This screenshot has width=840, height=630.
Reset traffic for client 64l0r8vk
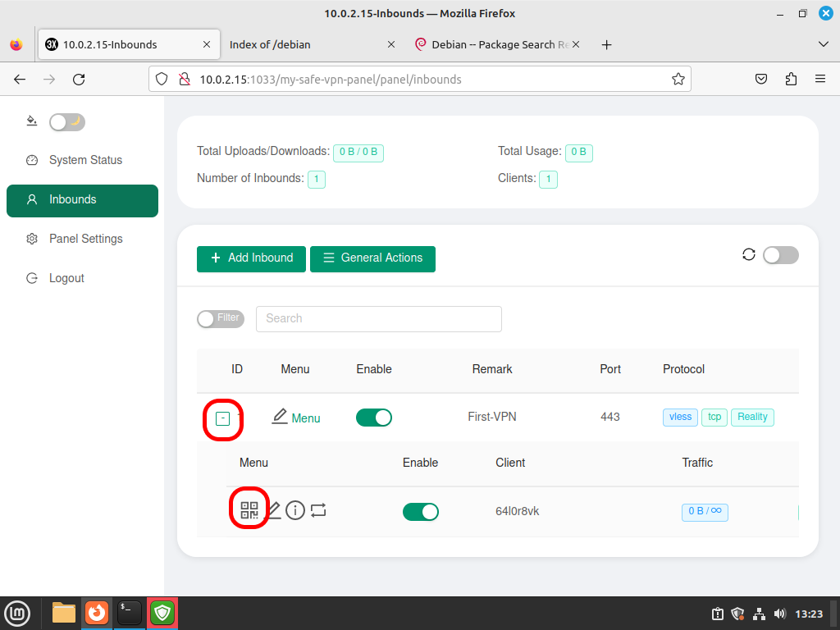click(x=318, y=510)
